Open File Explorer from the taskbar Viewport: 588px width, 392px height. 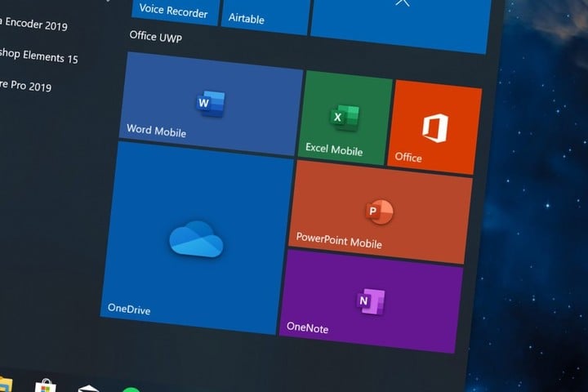5,385
